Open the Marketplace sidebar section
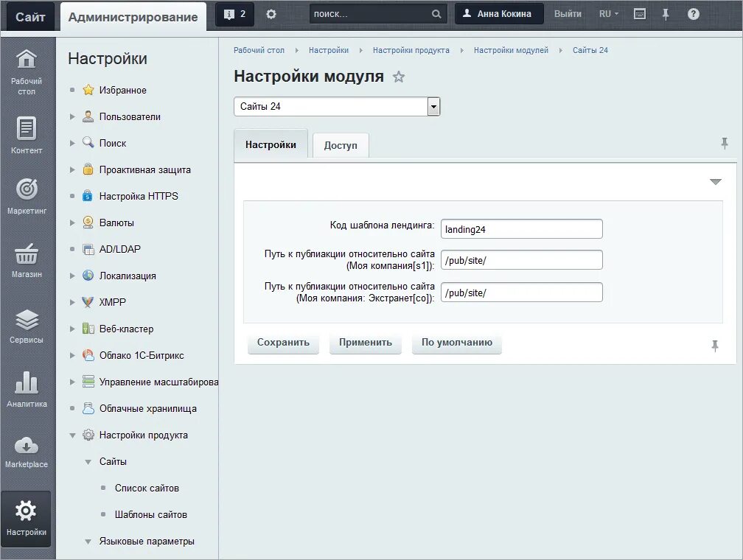Viewport: 743px width, 560px height. (x=27, y=452)
